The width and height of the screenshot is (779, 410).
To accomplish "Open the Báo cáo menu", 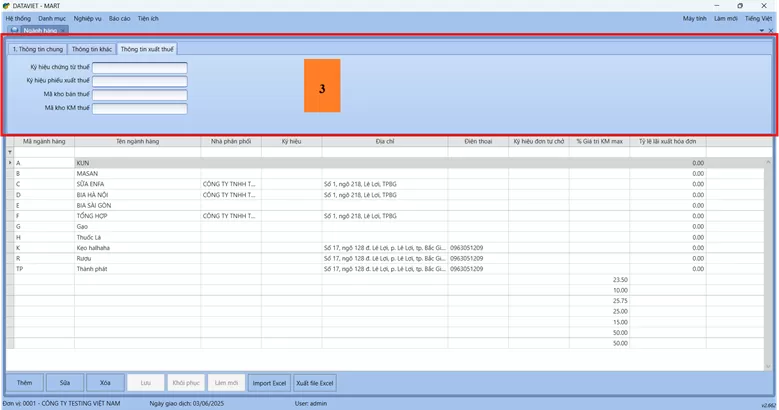I will coord(119,18).
